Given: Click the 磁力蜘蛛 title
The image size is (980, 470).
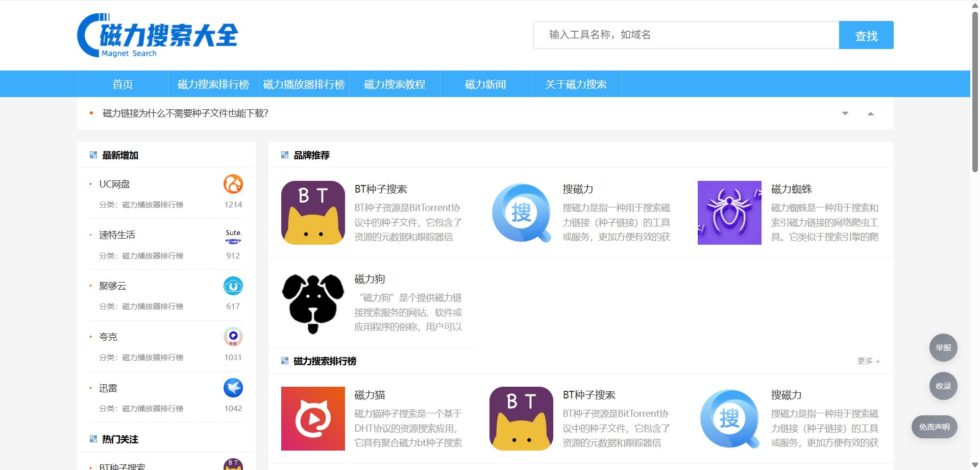Looking at the screenshot, I should (x=791, y=189).
